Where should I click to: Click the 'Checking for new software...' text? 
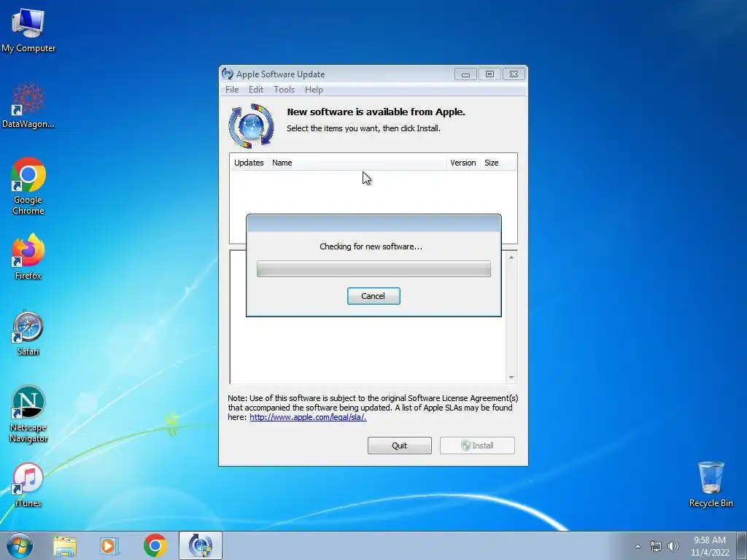coord(371,246)
